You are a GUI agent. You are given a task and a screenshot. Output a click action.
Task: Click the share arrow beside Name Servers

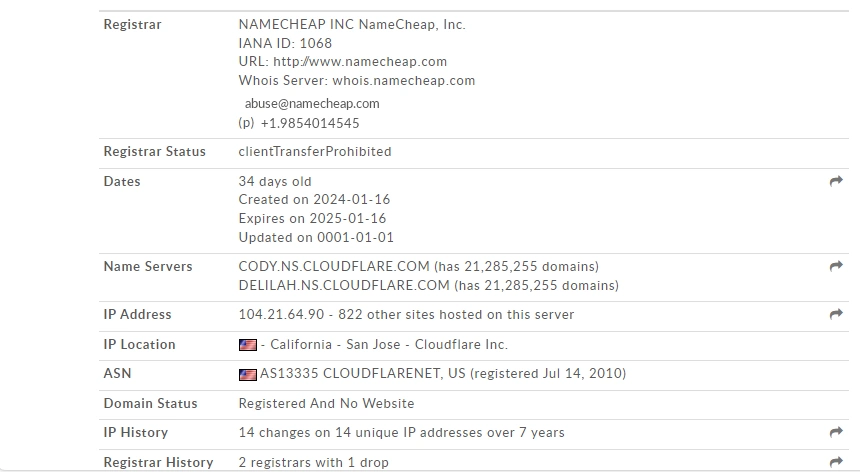836,266
